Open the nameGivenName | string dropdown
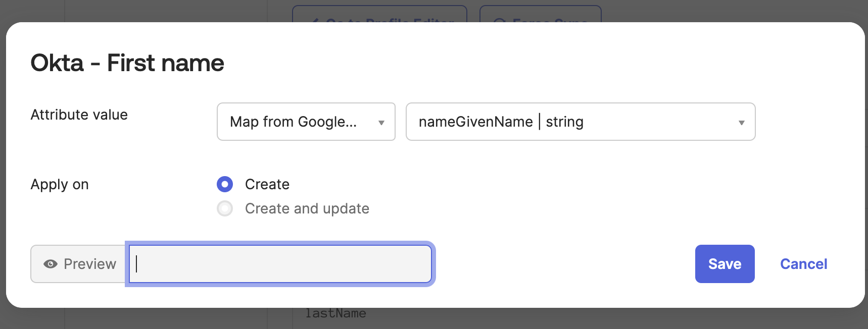868x329 pixels. tap(581, 122)
